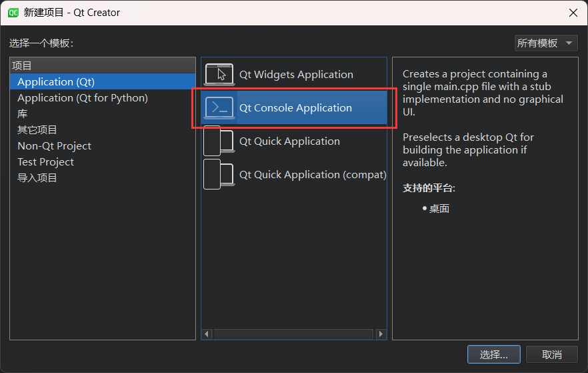Click the Qt Console Application terminal icon
The image size is (588, 373).
point(219,107)
